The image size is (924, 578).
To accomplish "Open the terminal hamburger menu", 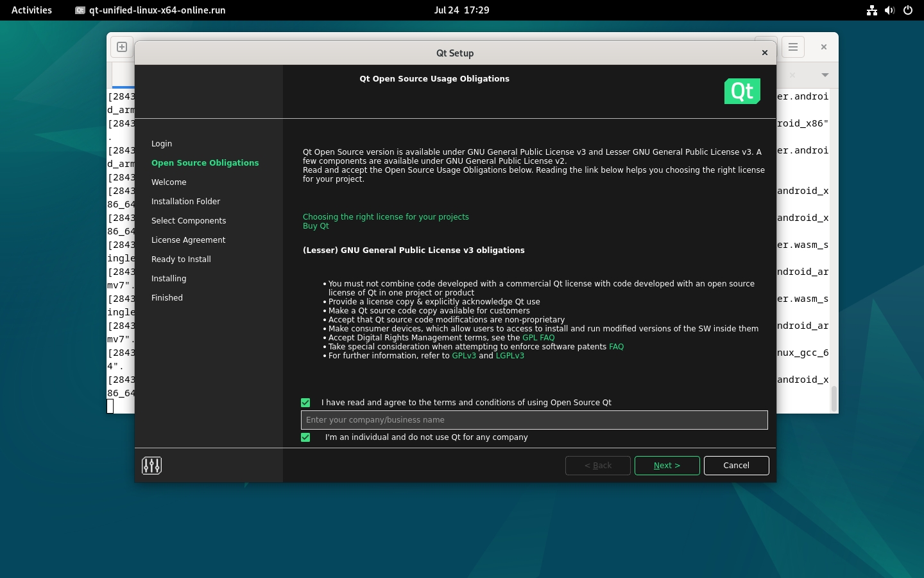I will pos(793,47).
